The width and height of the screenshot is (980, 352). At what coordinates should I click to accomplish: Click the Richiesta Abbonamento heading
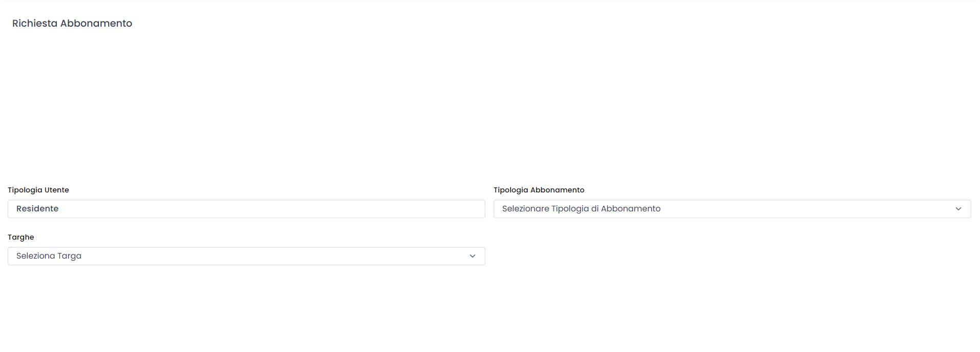(72, 24)
